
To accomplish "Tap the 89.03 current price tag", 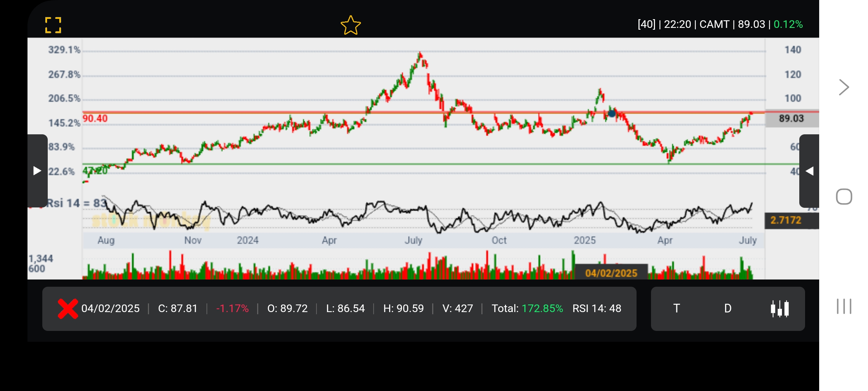I will pos(791,118).
